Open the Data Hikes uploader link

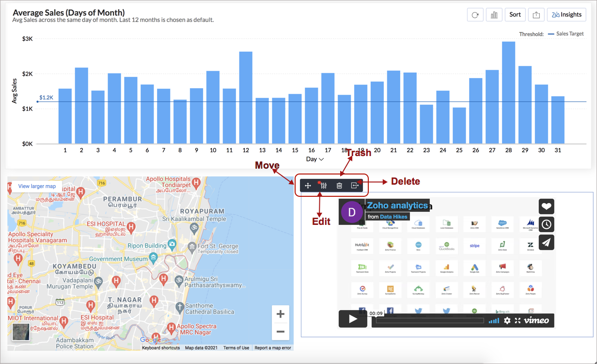393,217
